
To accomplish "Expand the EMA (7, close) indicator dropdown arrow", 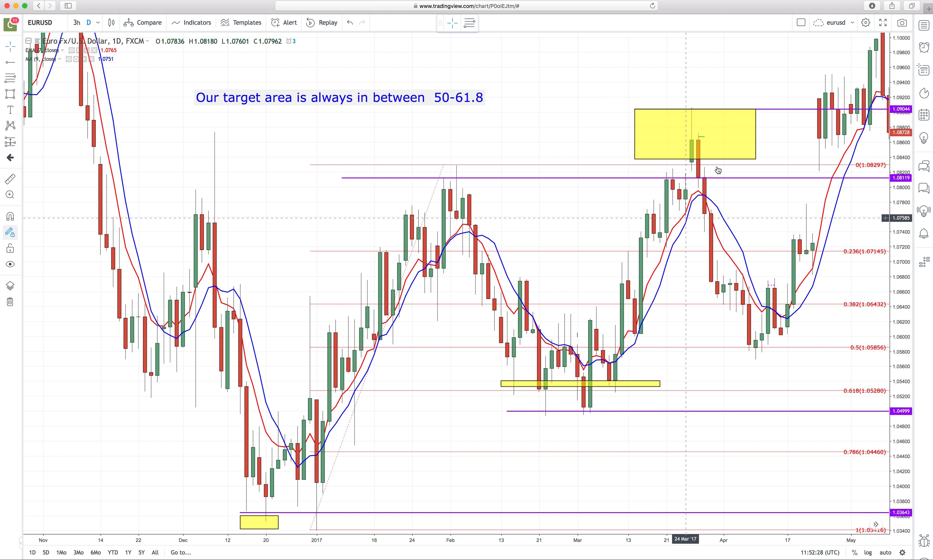I will tap(63, 50).
